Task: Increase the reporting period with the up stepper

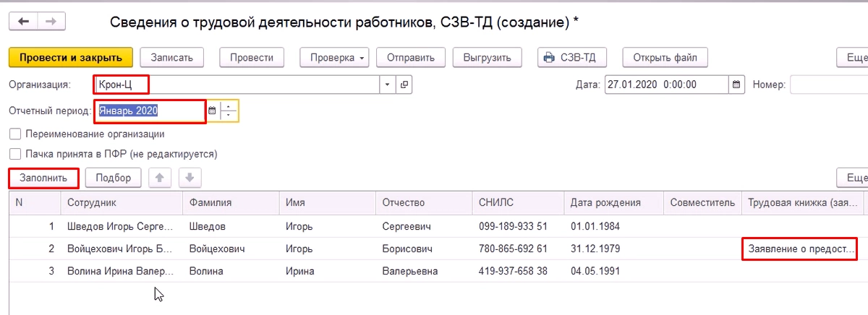Action: pyautogui.click(x=229, y=107)
